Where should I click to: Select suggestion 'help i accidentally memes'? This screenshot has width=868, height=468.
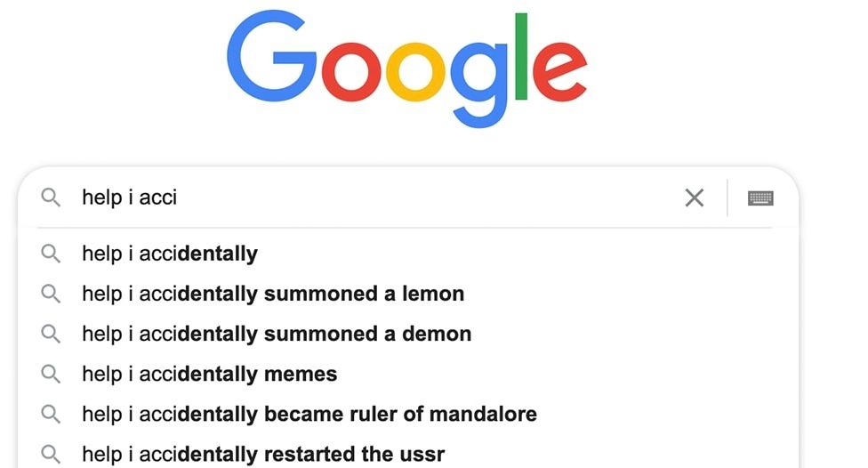point(210,374)
